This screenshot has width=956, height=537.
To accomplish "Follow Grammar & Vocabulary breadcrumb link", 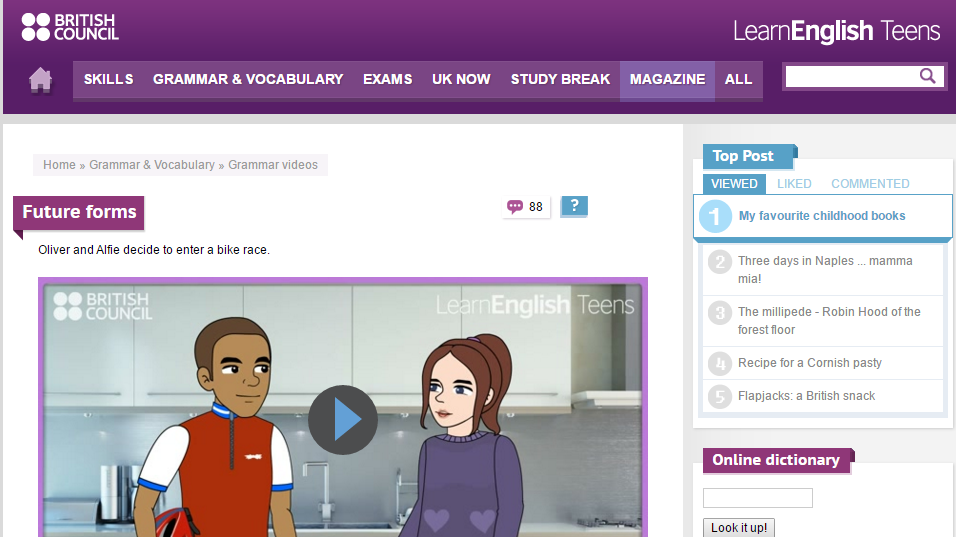I will pos(152,165).
